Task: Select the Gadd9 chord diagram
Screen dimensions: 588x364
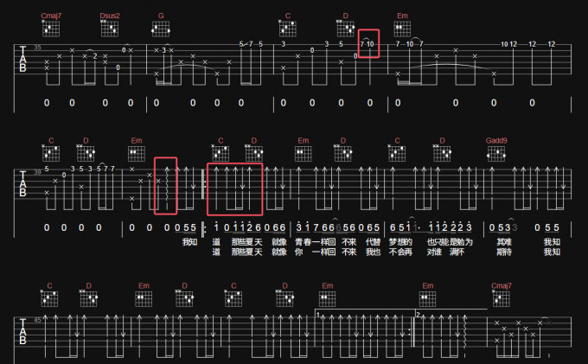Action: click(497, 155)
